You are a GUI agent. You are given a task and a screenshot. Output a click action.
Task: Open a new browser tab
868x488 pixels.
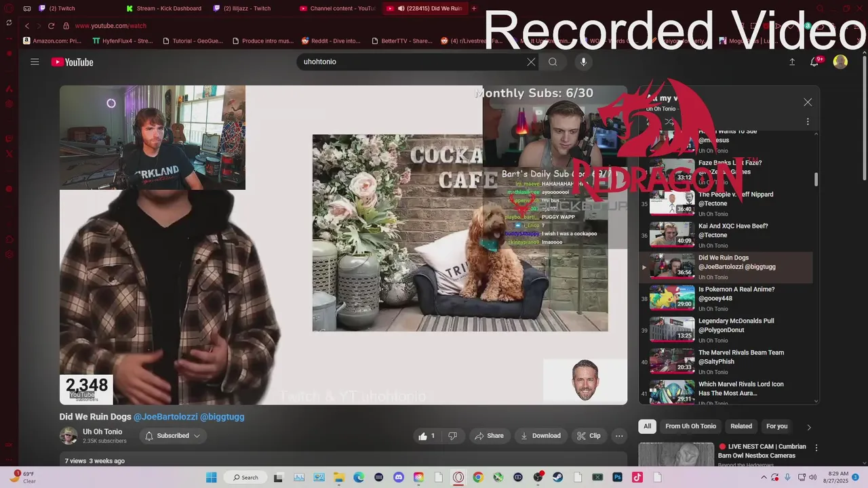474,8
